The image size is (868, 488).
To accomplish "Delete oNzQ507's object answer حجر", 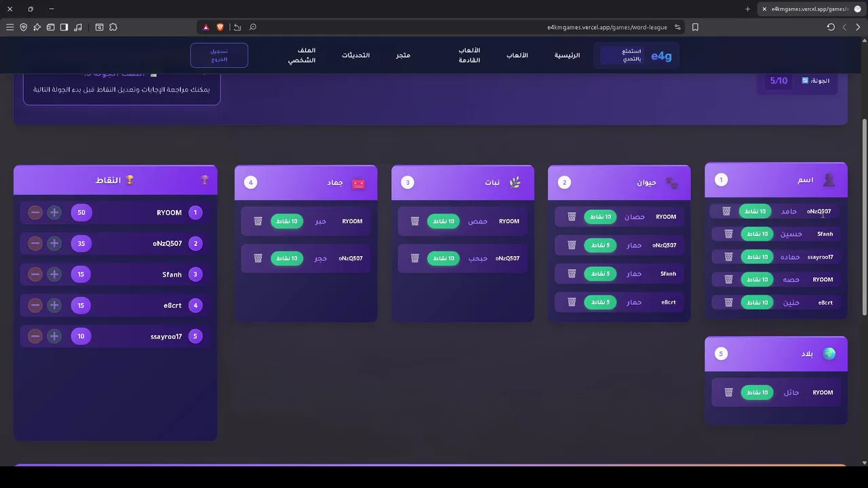I will click(x=258, y=258).
